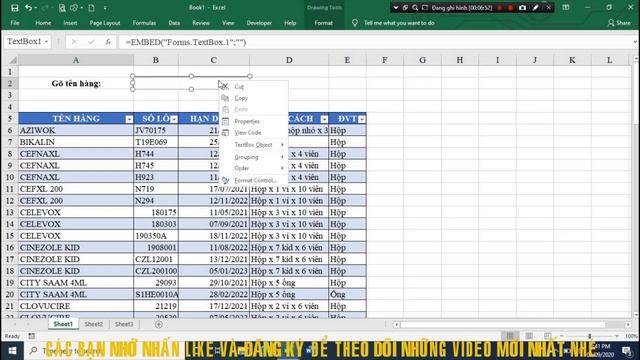Click the New blank document icon

91,8
